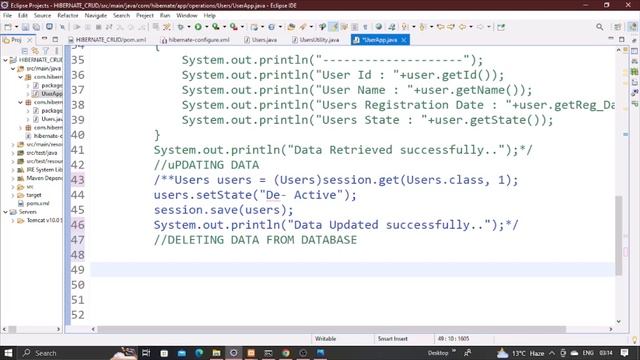Select pom.xml in Project Explorer

click(x=38, y=203)
